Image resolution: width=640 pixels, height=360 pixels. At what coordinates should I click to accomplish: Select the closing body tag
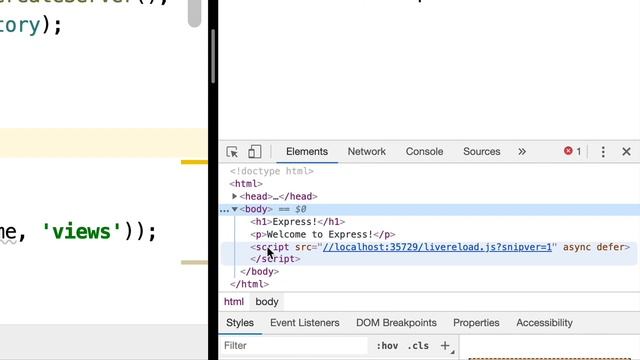(260, 271)
